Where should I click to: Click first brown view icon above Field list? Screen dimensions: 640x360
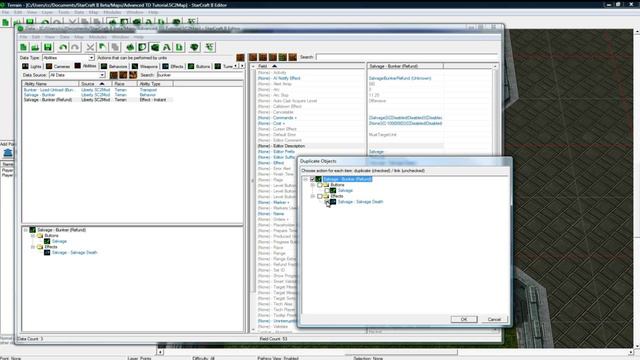coord(253,57)
